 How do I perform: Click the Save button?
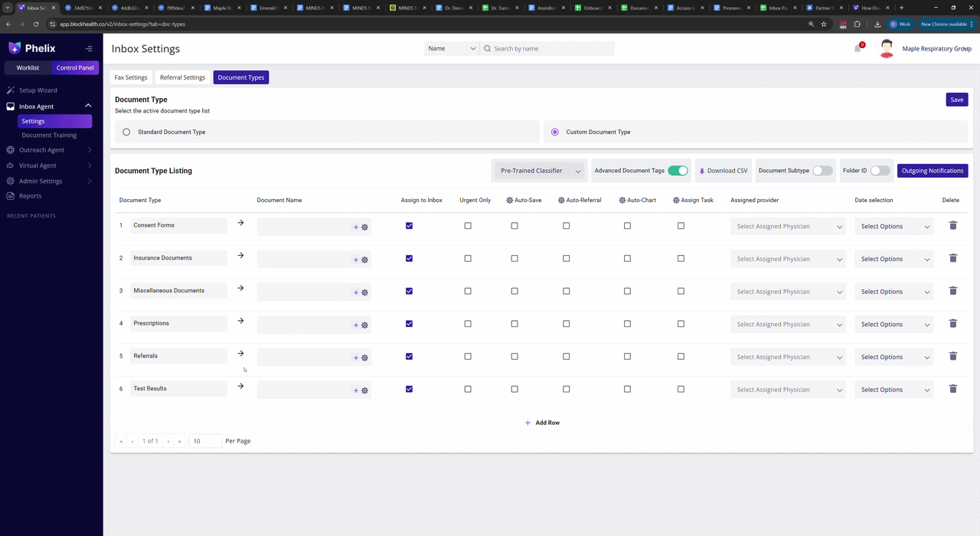957,100
